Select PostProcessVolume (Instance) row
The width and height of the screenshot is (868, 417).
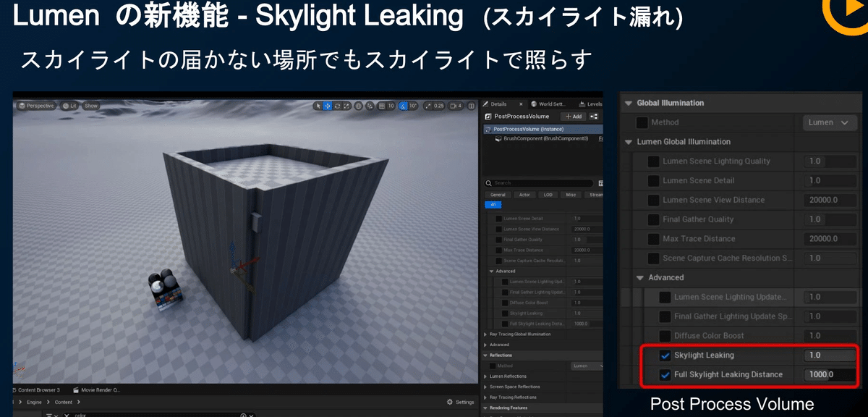542,129
